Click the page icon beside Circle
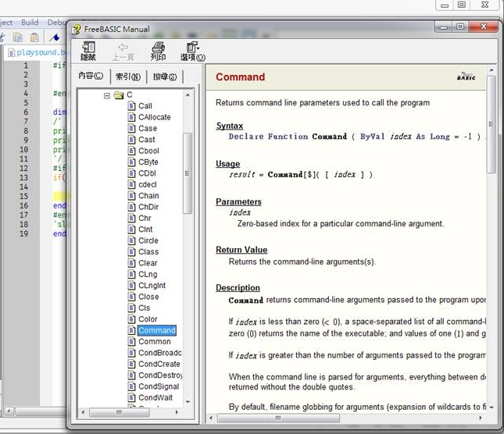Image resolution: width=504 pixels, height=434 pixels. [x=131, y=240]
